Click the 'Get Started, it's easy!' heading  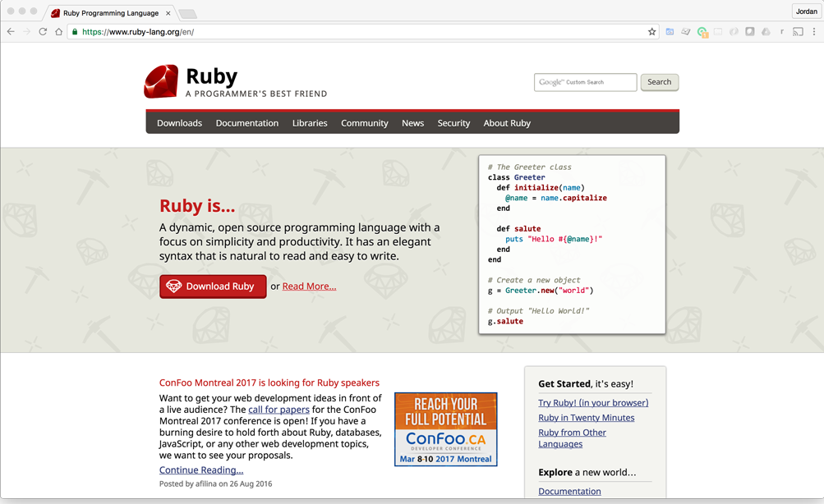586,384
